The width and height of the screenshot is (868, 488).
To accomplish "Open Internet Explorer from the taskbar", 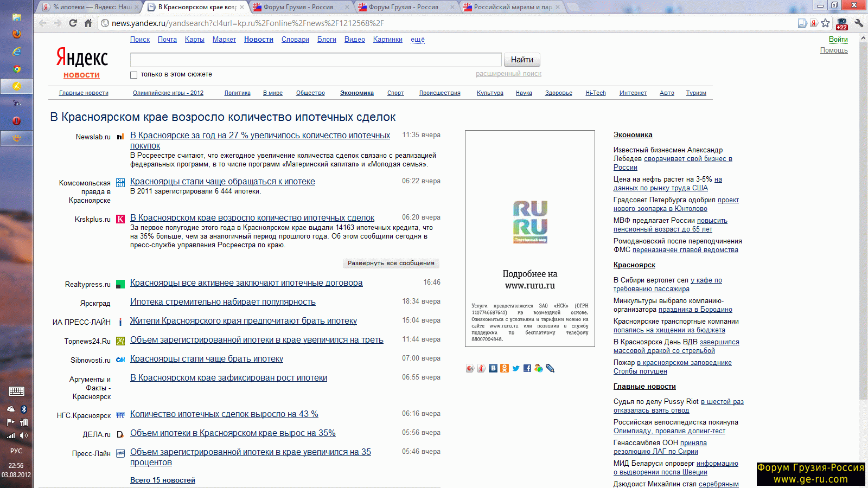I will point(17,51).
